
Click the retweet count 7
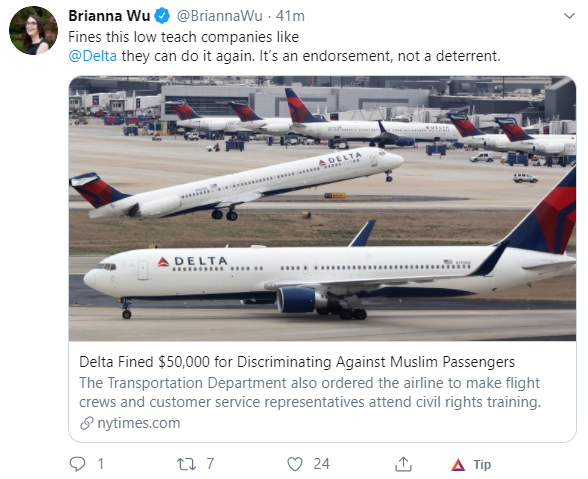[210, 464]
